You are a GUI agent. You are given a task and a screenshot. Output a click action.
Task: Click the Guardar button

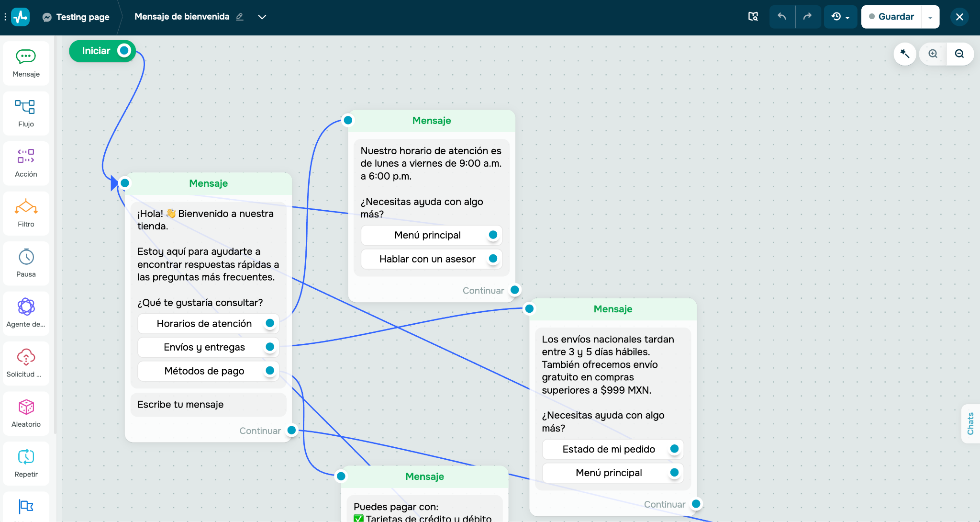coord(891,17)
